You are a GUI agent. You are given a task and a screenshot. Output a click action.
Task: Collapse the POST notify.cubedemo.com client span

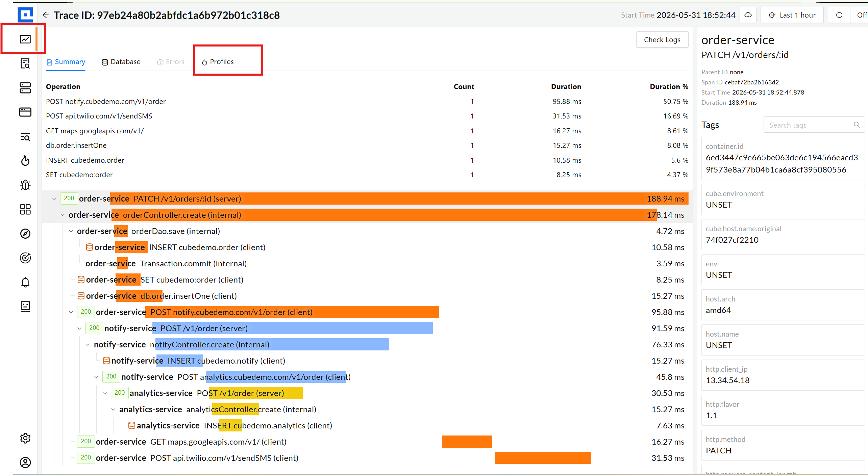point(71,312)
